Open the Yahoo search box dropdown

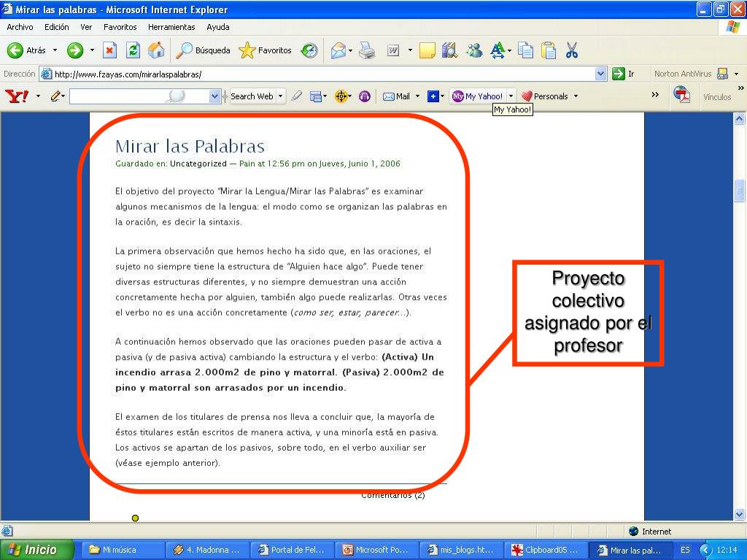pyautogui.click(x=214, y=96)
